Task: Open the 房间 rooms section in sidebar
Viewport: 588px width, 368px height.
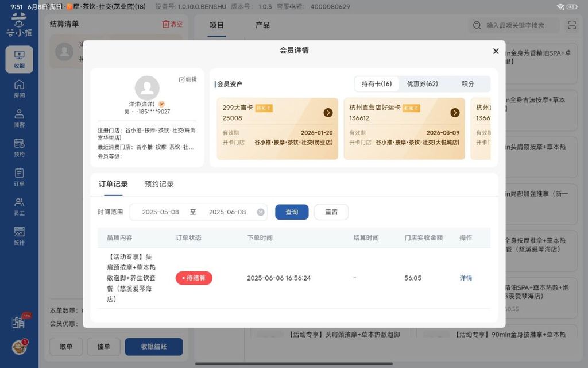Action: [x=19, y=89]
